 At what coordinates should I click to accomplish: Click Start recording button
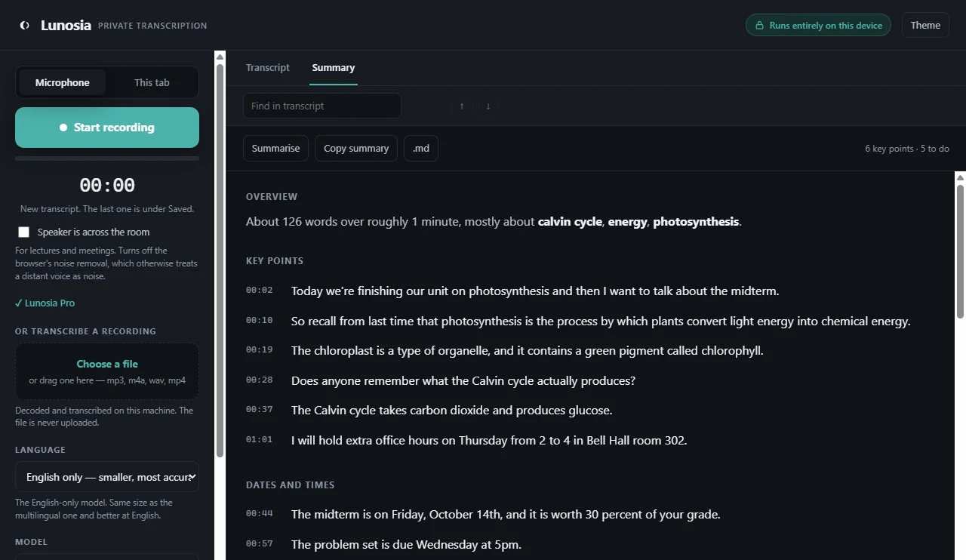(107, 128)
